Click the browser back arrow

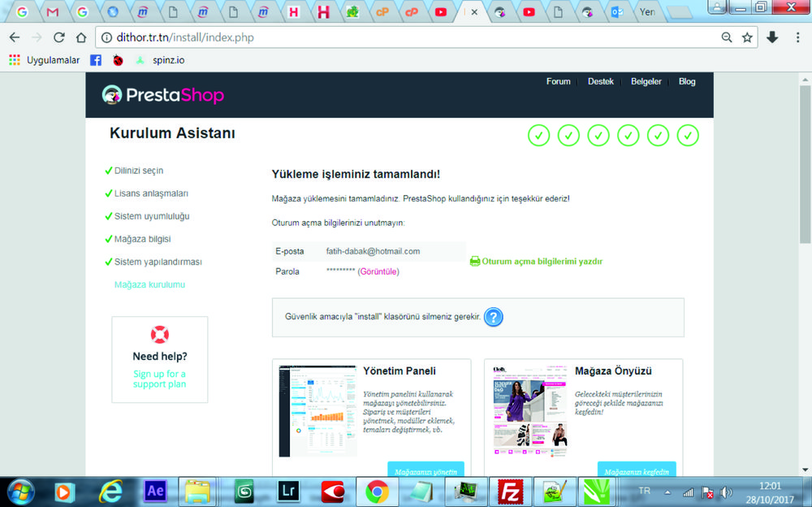click(x=15, y=37)
